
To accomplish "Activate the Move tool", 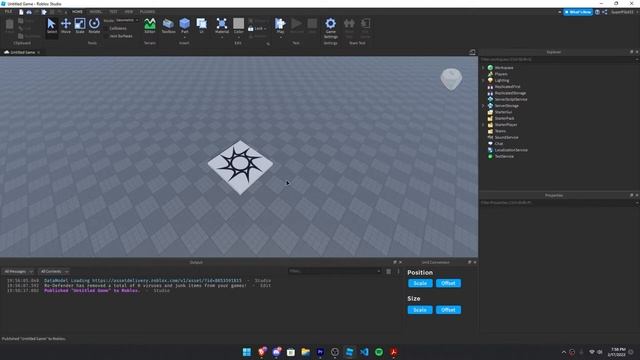I will 66,26.
